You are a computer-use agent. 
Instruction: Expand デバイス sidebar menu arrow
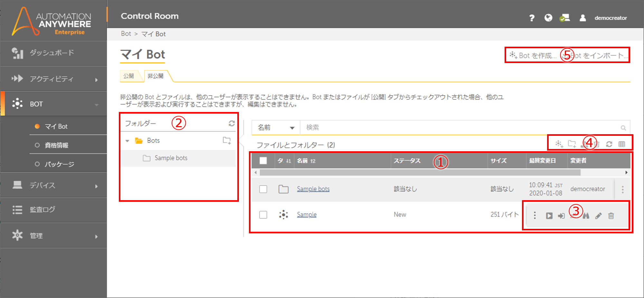(x=96, y=186)
